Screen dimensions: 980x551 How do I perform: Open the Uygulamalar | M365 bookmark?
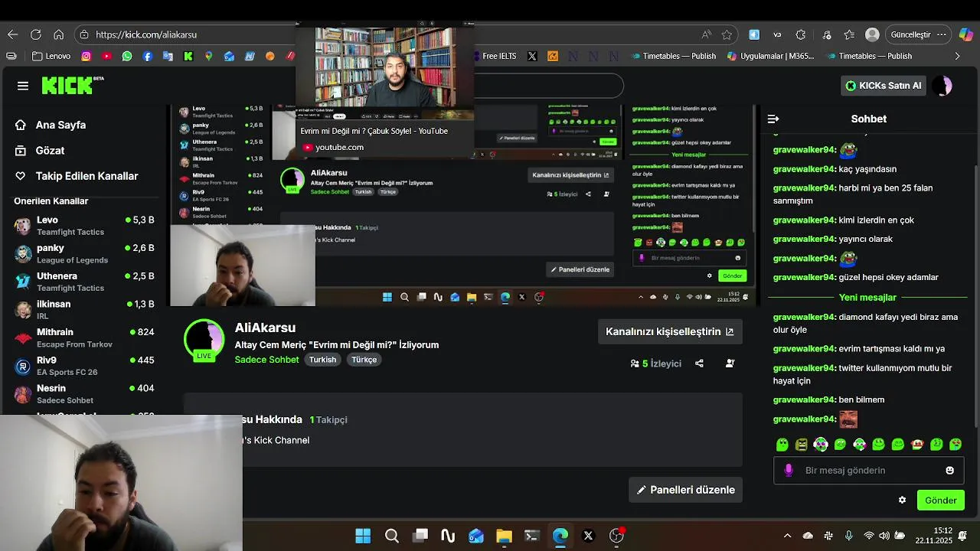(770, 56)
